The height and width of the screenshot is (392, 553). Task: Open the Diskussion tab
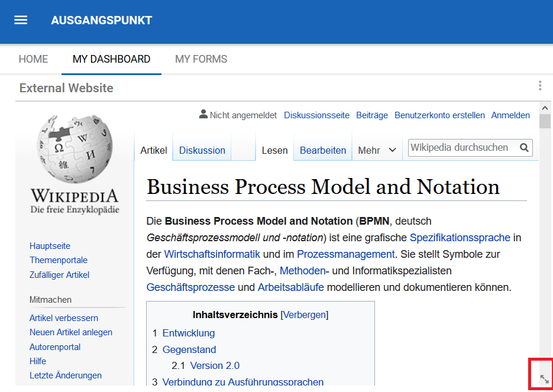(202, 150)
